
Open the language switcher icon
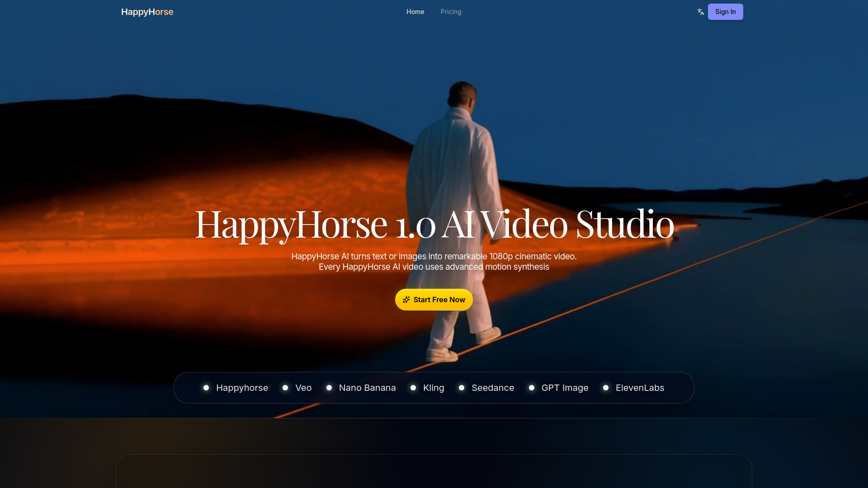point(700,12)
